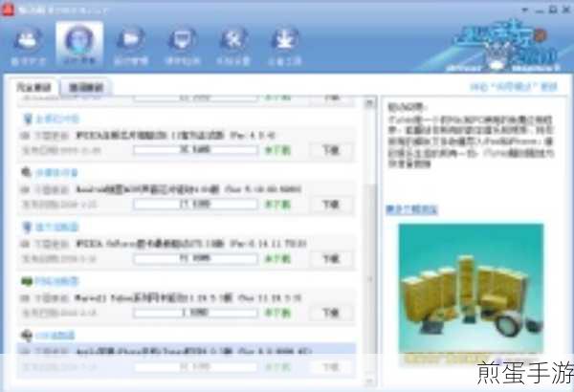Screen dimensions: 574x392
Task: Open the hardware detection monitor icon
Action: pyautogui.click(x=182, y=46)
